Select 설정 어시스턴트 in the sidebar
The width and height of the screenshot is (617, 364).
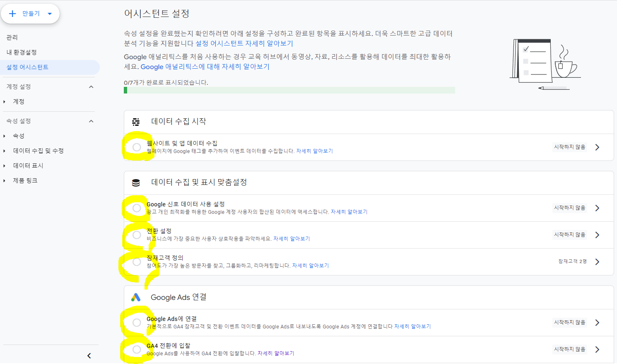pos(27,67)
